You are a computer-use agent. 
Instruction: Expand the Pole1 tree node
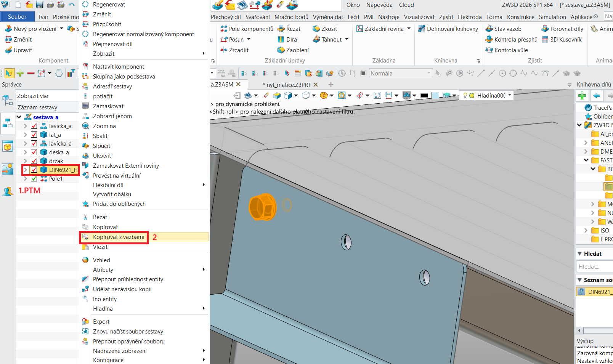tap(25, 179)
